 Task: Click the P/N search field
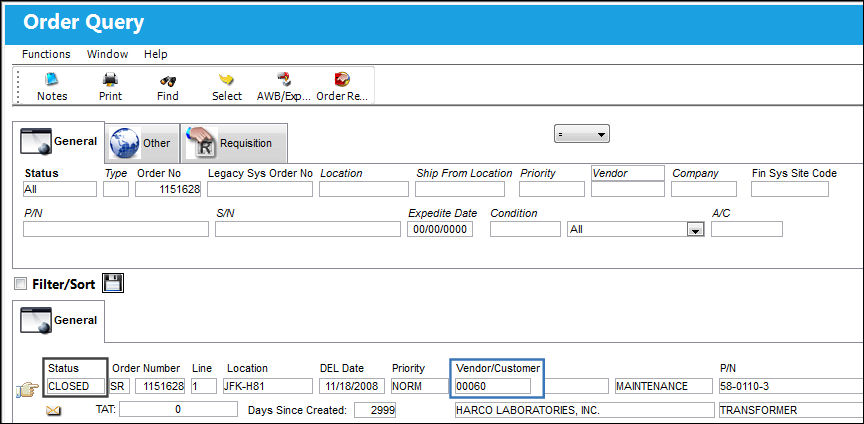point(116,229)
